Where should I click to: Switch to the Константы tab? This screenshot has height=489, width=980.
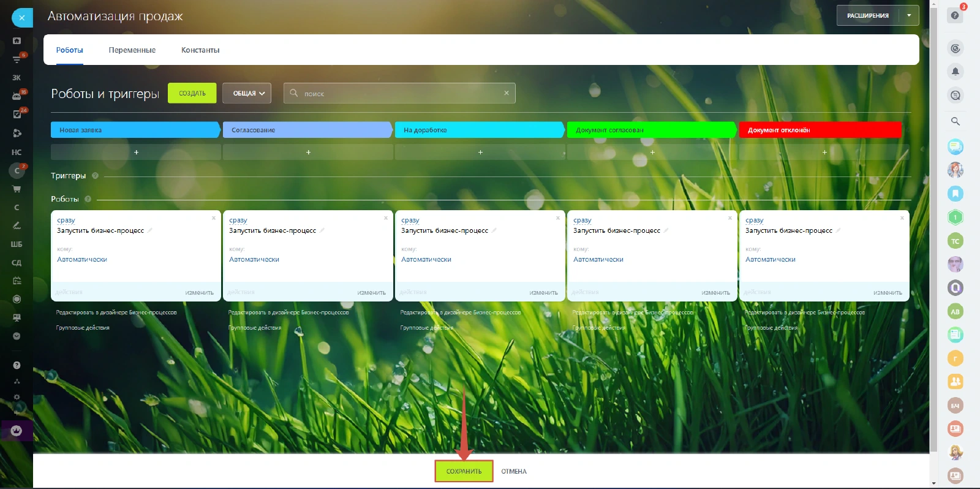(x=200, y=50)
